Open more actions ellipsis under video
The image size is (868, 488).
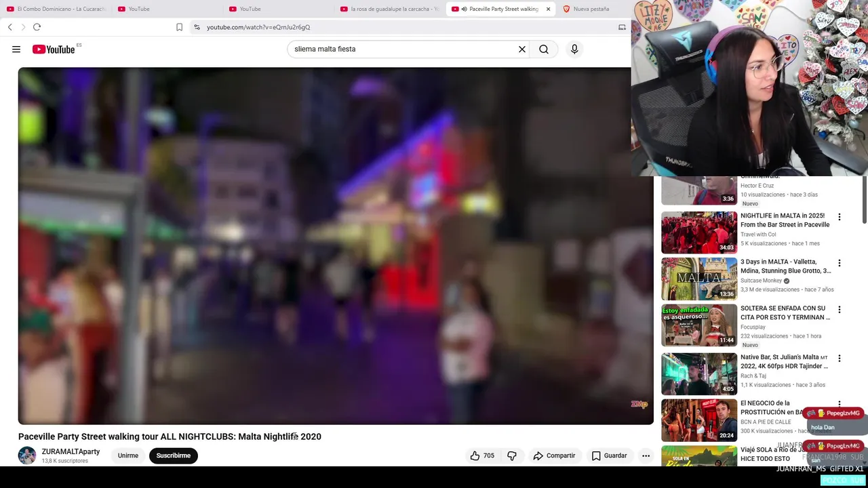tap(646, 455)
